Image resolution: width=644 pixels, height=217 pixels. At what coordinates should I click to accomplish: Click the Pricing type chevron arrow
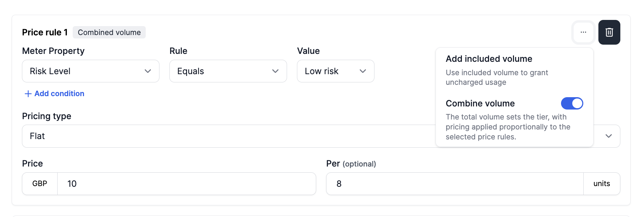(609, 136)
